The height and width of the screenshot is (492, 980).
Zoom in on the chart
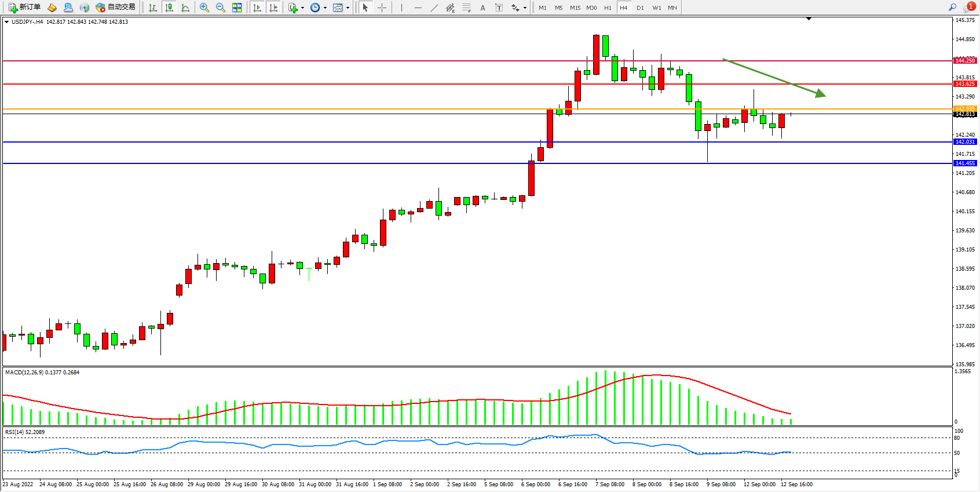tap(204, 8)
